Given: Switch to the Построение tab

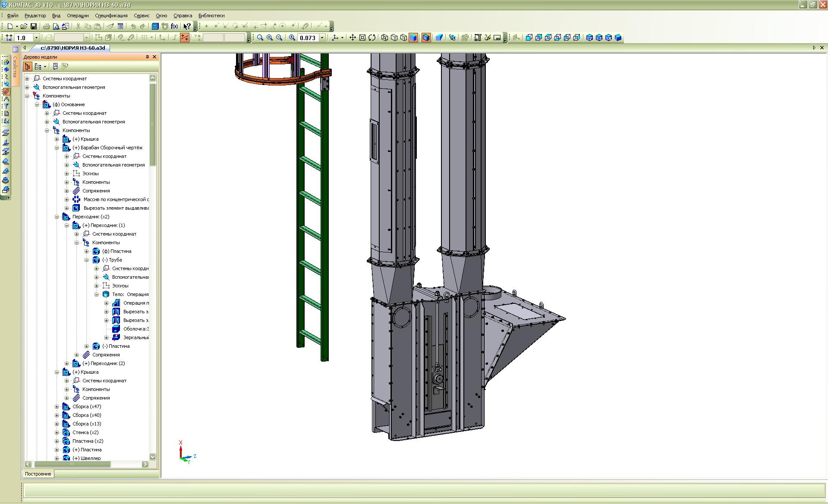Looking at the screenshot, I should point(38,474).
